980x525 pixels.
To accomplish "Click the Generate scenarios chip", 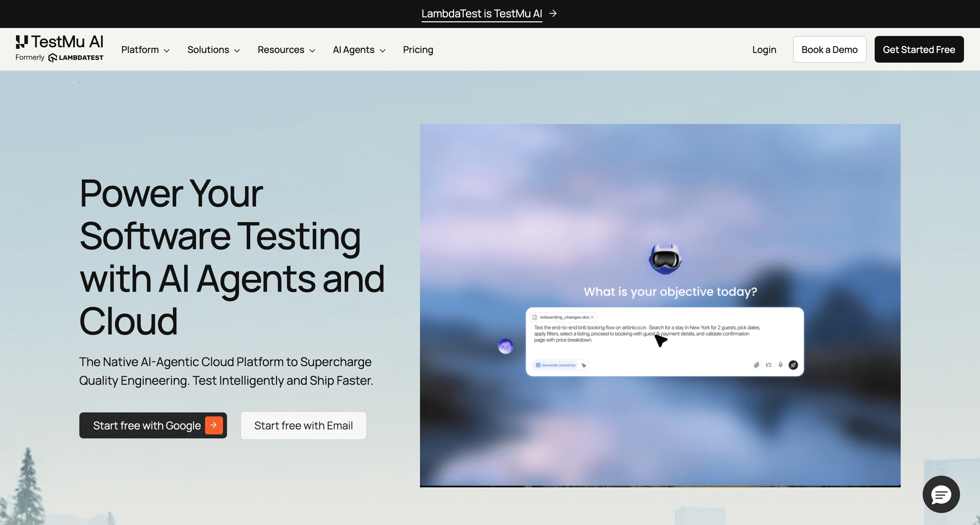I will coord(555,365).
